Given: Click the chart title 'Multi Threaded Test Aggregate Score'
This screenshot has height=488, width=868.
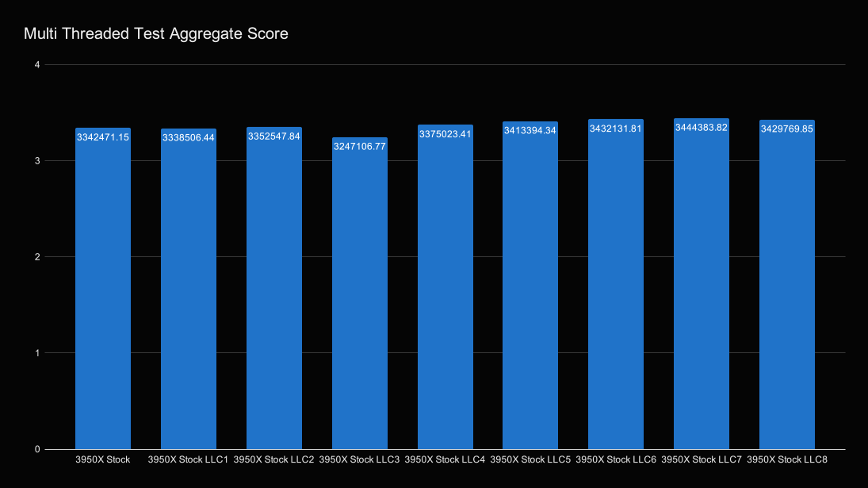Looking at the screenshot, I should [x=156, y=34].
